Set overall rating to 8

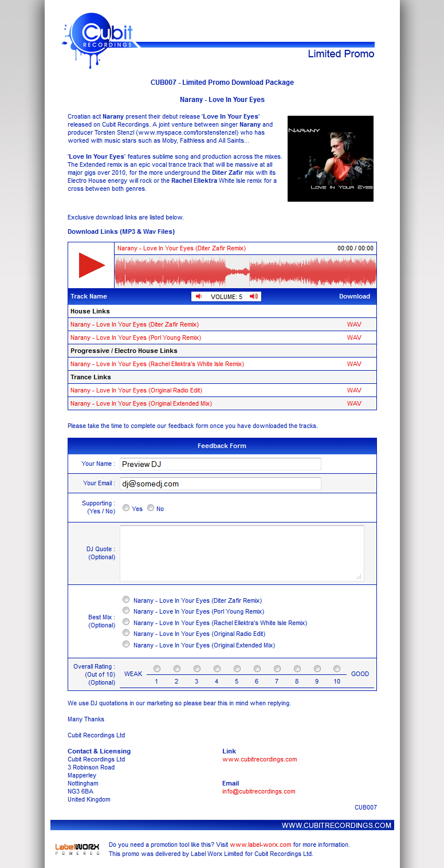tap(297, 669)
